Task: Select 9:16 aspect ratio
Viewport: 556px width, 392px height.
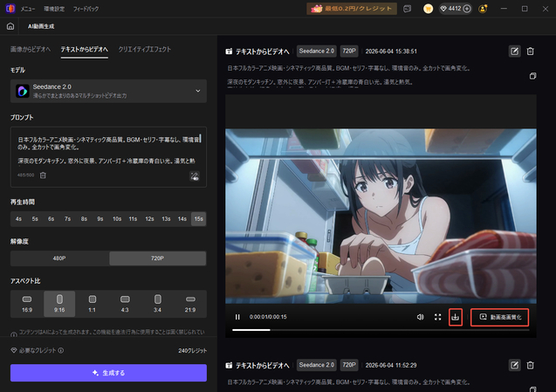Action: click(x=59, y=304)
